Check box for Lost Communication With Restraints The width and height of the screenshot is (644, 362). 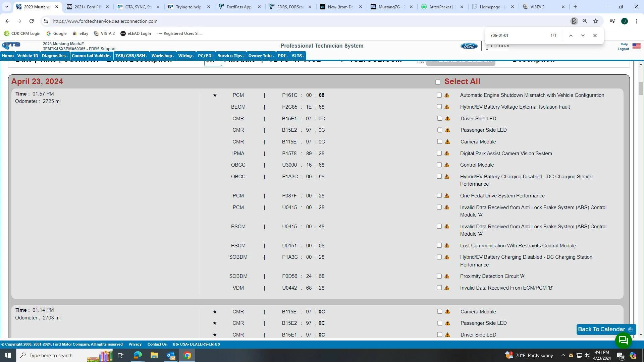(439, 245)
